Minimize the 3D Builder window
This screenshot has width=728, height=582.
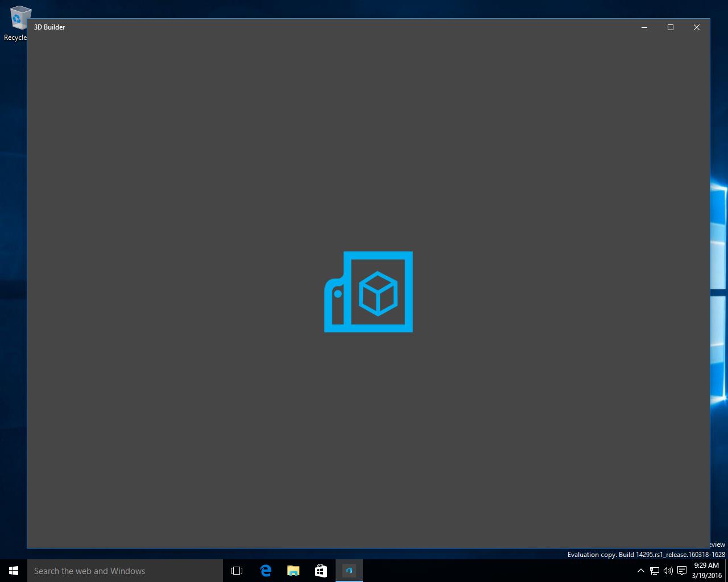coord(644,27)
